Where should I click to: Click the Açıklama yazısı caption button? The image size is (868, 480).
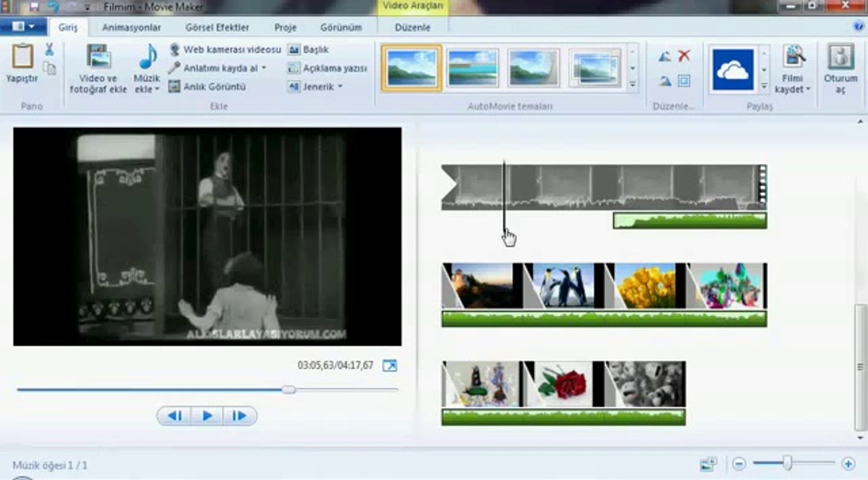327,68
